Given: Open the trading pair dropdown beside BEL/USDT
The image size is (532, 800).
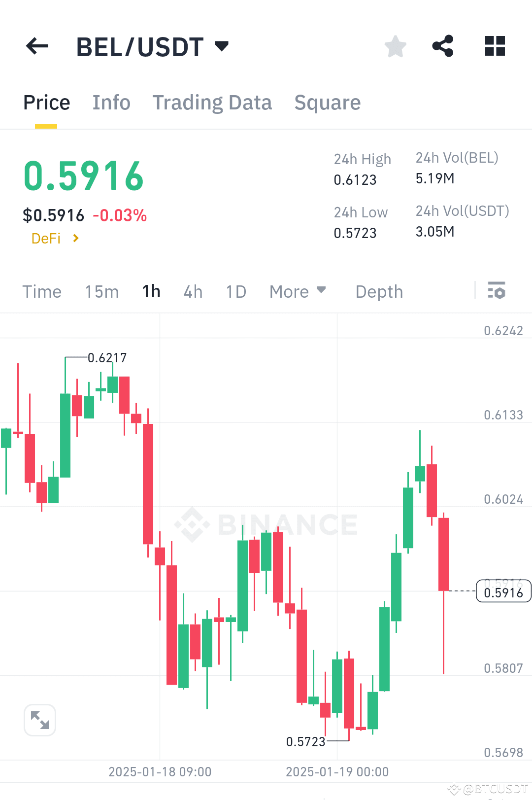Looking at the screenshot, I should click(x=221, y=46).
